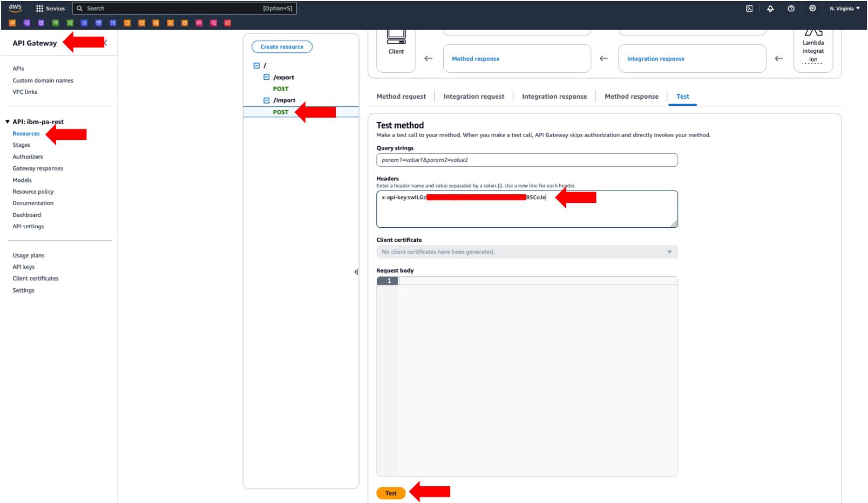Click the Lambda integration box

[813, 51]
